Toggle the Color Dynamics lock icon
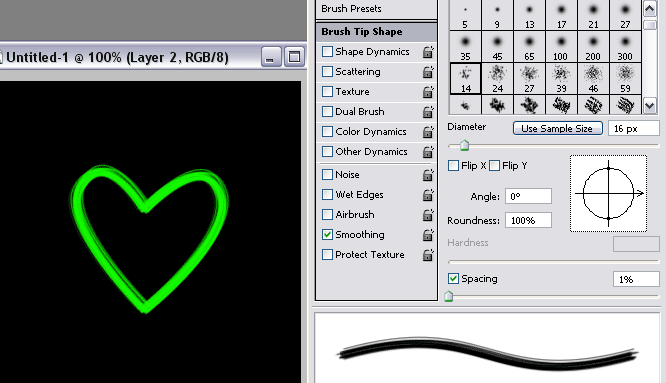 point(428,132)
